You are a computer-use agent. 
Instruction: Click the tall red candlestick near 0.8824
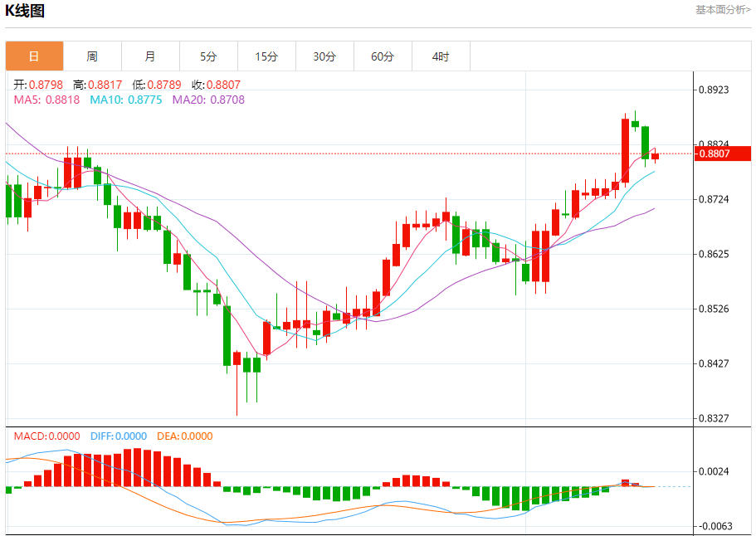(626, 150)
